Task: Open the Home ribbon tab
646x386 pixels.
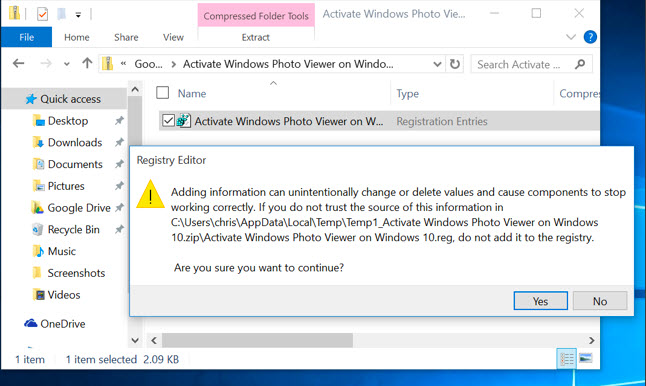Action: coord(77,37)
